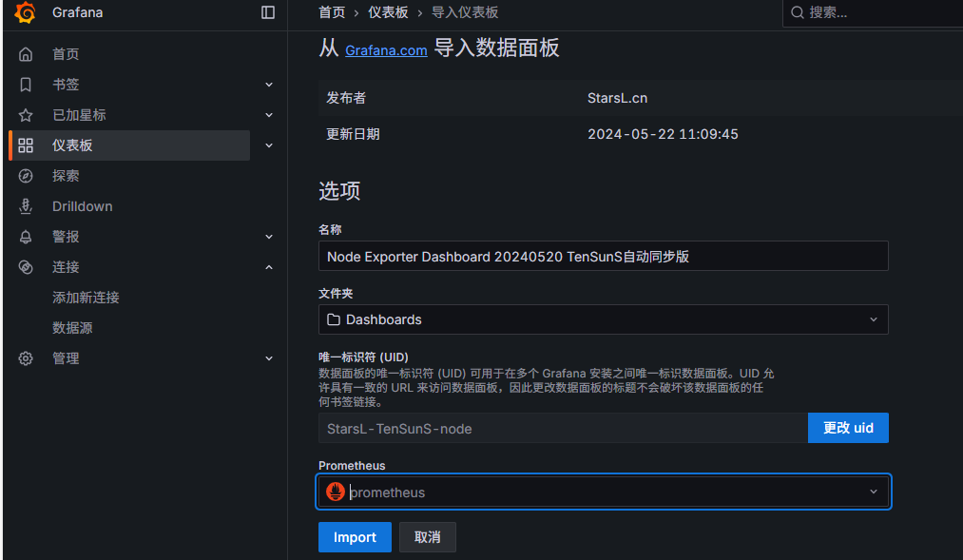This screenshot has height=560, width=963.
Task: Click the folder icon in Dashboards field
Action: coord(334,319)
